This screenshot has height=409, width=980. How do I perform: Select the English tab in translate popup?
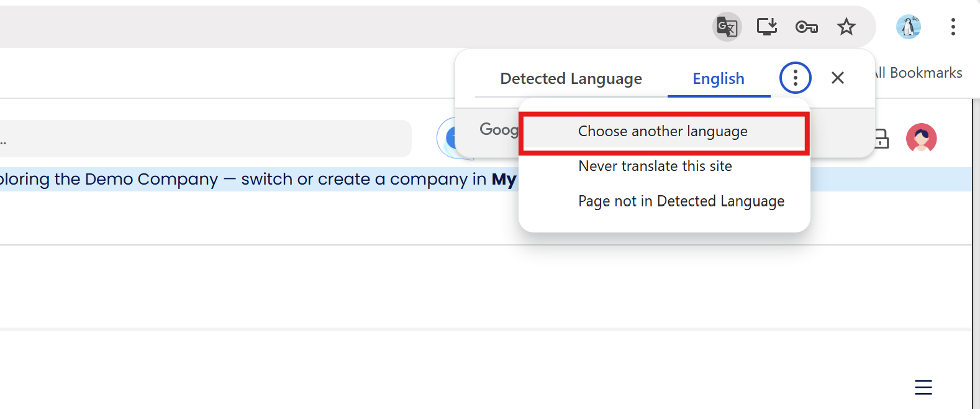[x=719, y=79]
